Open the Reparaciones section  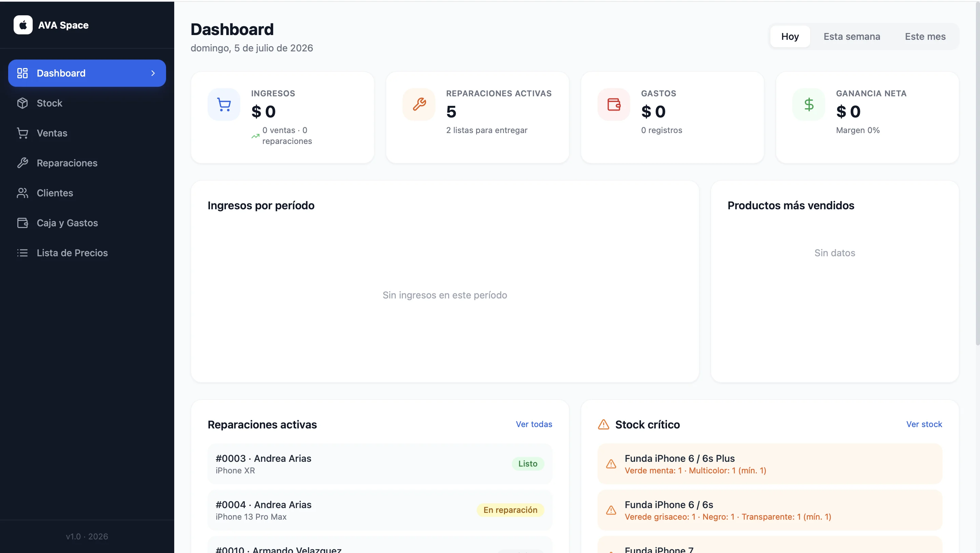point(87,163)
